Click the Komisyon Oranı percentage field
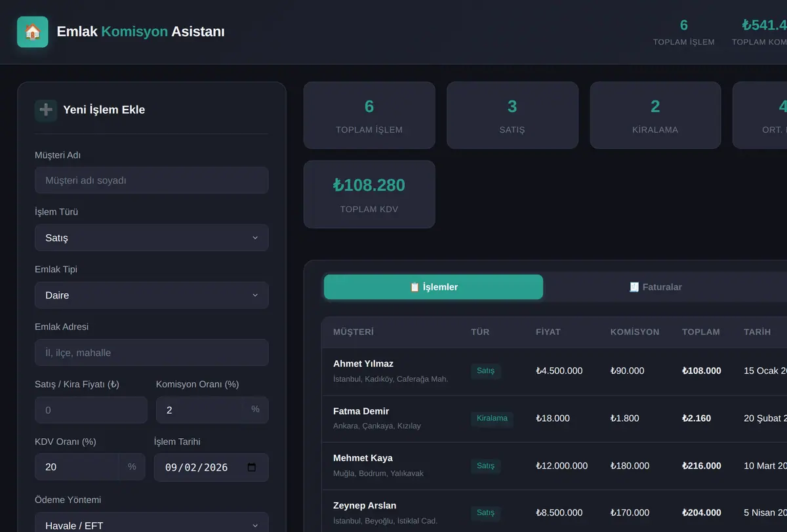The height and width of the screenshot is (532, 787). pyautogui.click(x=212, y=410)
